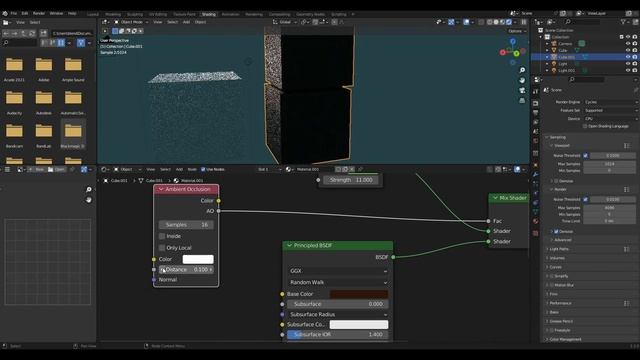This screenshot has height=360, width=640.
Task: Open the Render menu in the top bar
Action: (39, 13)
